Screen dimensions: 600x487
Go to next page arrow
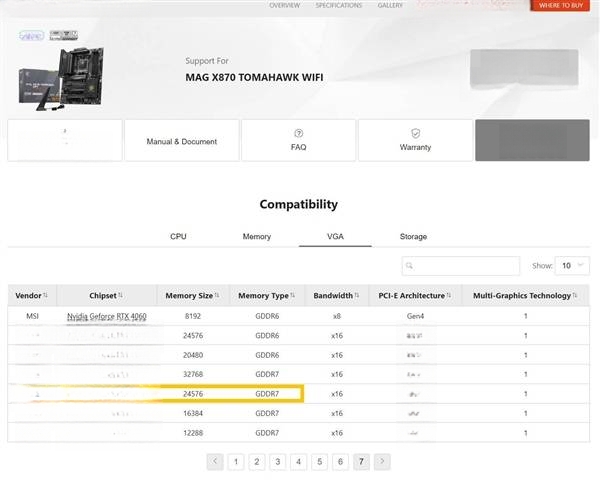point(382,461)
